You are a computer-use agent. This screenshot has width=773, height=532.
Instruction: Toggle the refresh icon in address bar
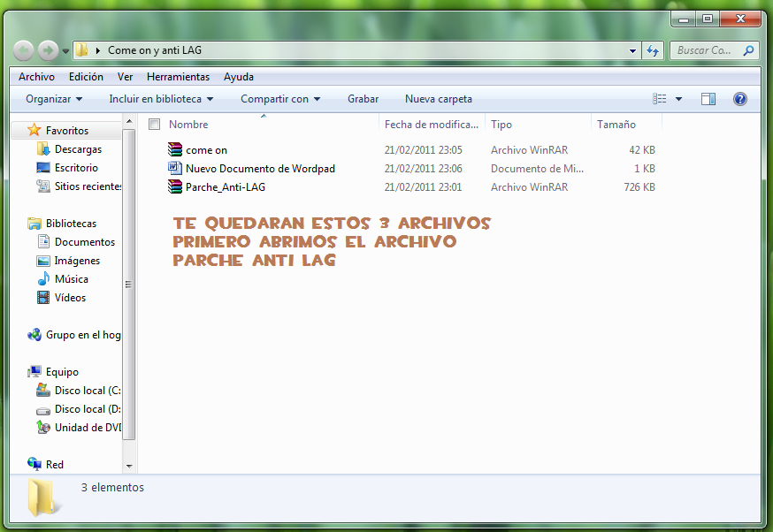653,50
